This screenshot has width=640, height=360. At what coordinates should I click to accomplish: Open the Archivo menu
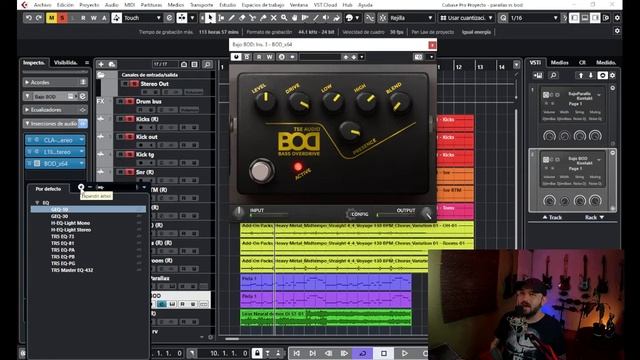point(42,5)
